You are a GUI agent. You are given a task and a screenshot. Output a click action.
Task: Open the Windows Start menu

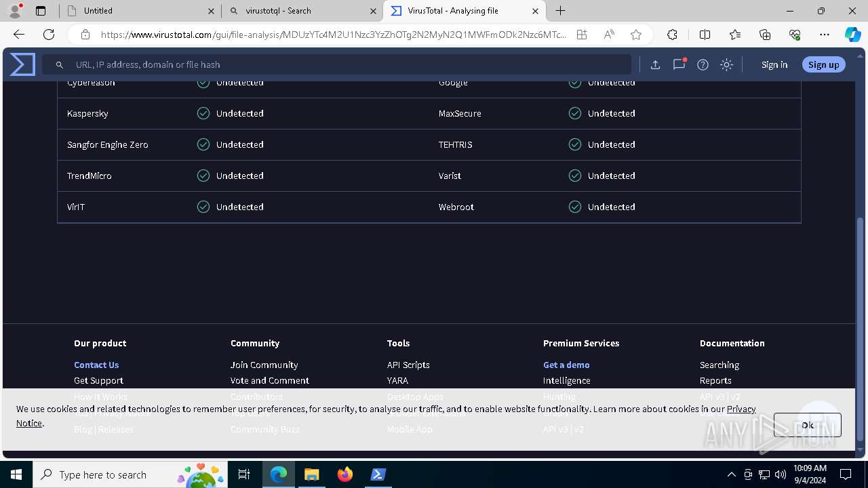[x=16, y=474]
